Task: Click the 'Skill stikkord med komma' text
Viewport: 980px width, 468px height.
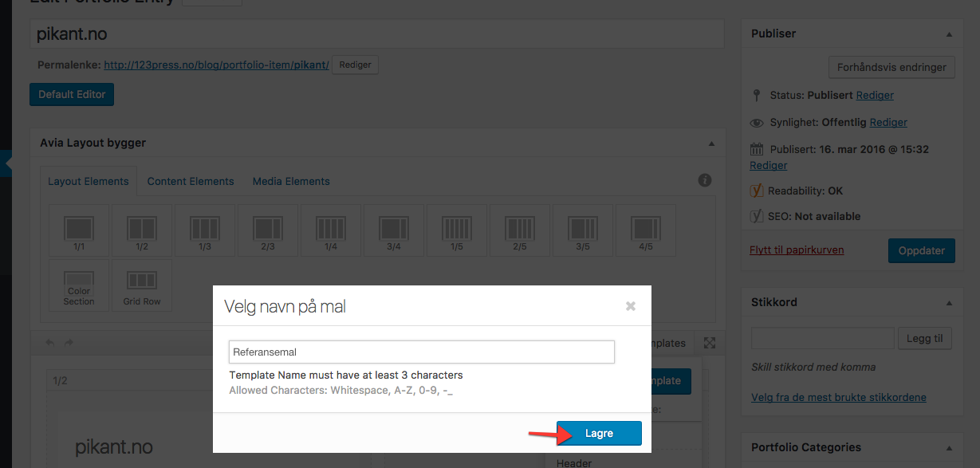Action: click(813, 367)
